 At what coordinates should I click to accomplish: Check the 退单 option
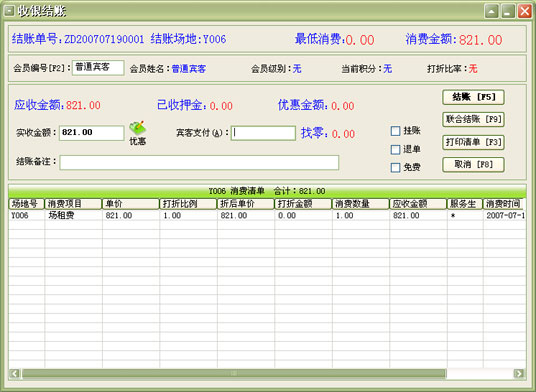pyautogui.click(x=396, y=149)
